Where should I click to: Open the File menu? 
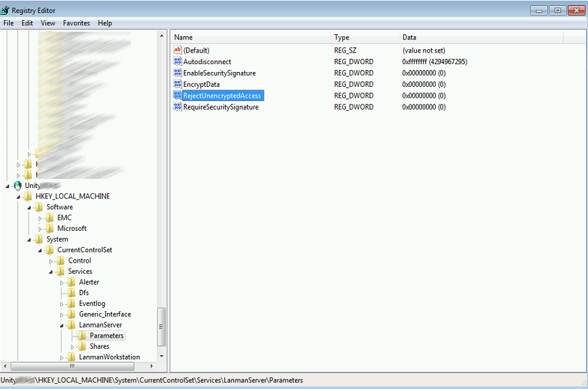tap(8, 23)
